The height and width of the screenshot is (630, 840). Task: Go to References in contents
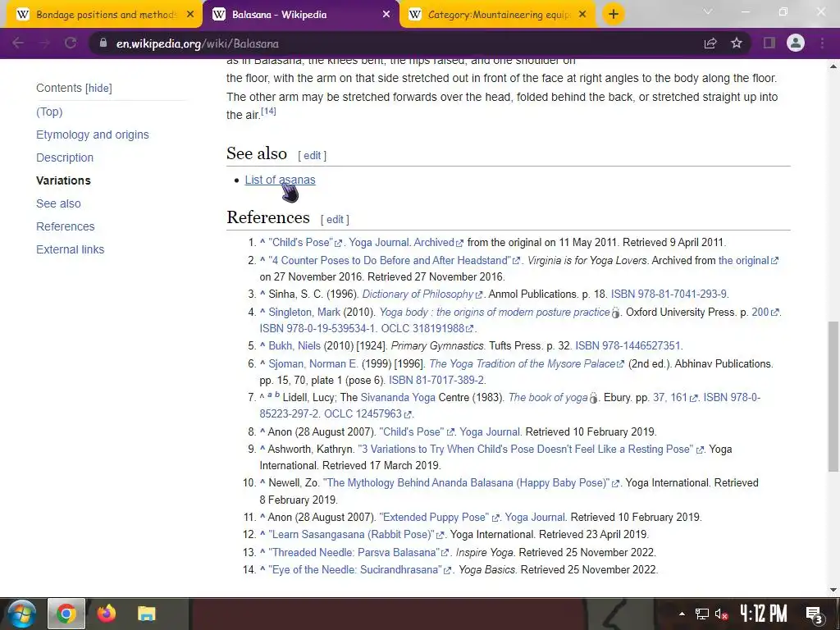pyautogui.click(x=66, y=226)
